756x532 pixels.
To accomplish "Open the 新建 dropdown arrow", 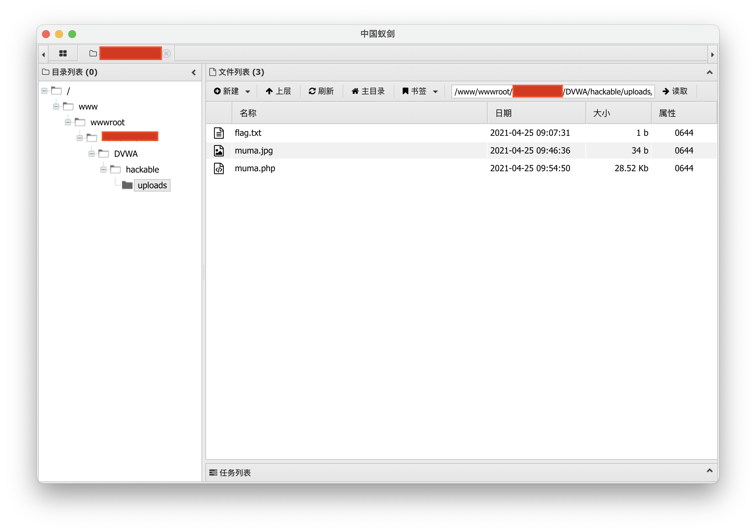I will point(248,92).
